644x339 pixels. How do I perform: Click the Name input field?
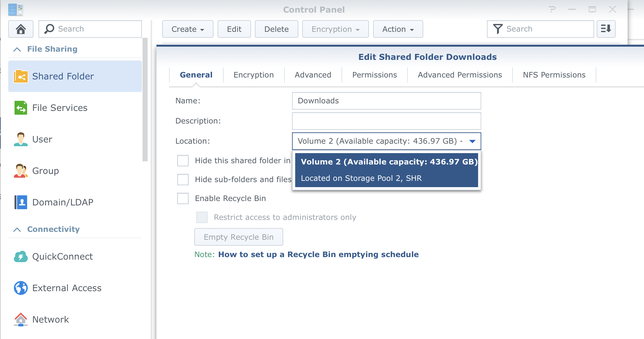point(387,101)
